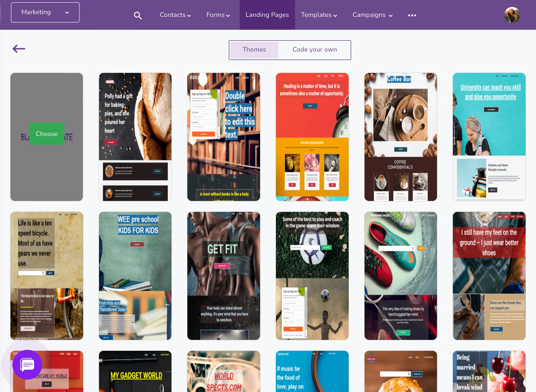The width and height of the screenshot is (536, 392).
Task: Switch to the Themes tab
Action: [x=254, y=50]
